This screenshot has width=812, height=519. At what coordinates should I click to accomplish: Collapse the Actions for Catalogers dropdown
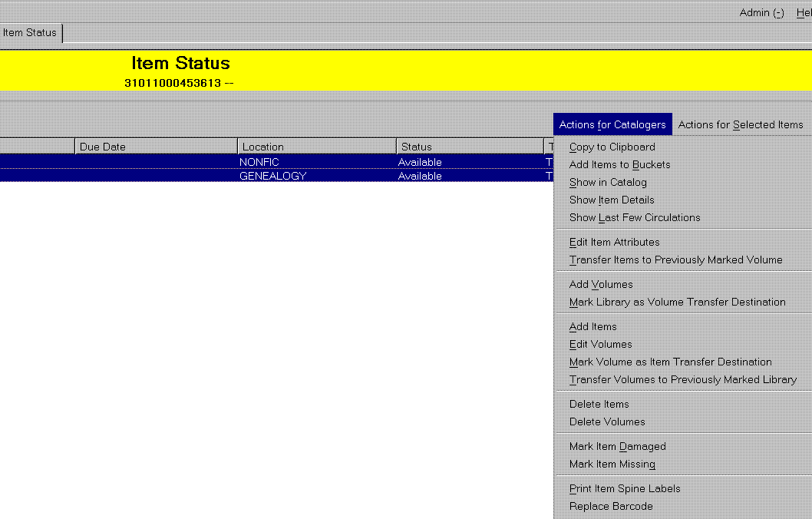[x=612, y=124]
